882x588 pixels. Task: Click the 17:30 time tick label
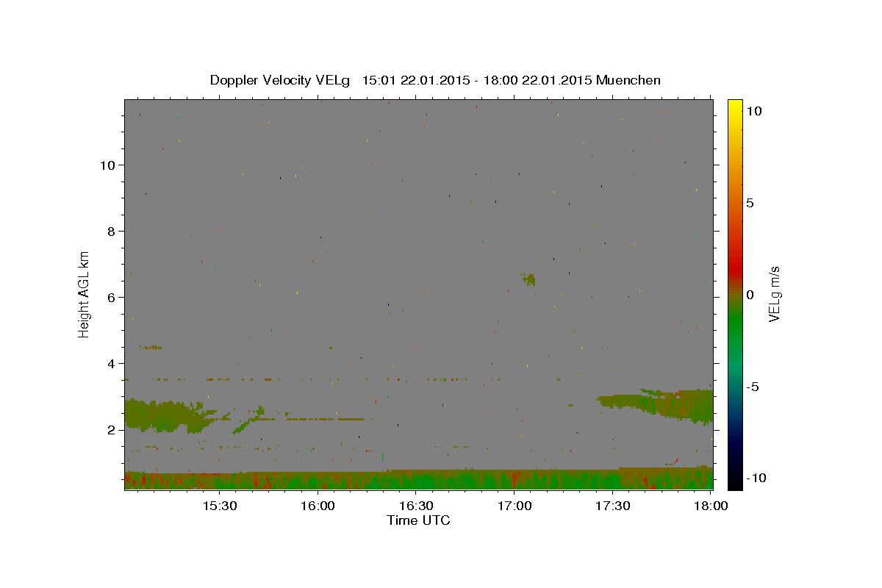coord(612,506)
